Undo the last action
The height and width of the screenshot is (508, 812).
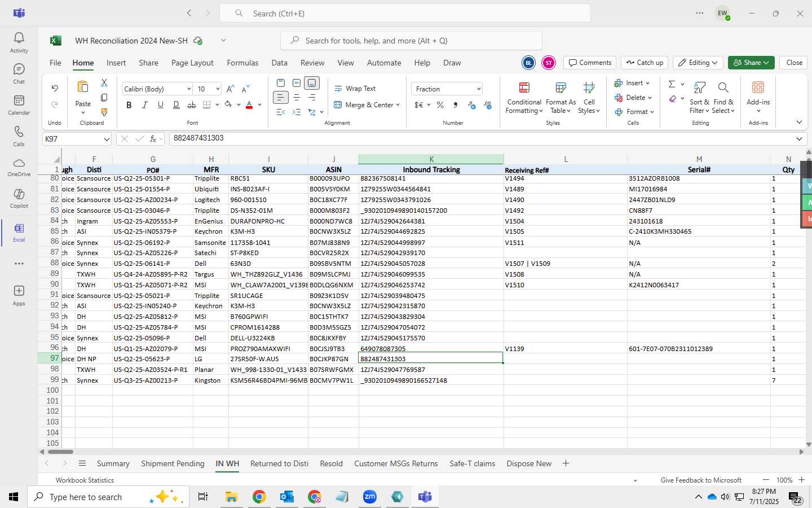(x=55, y=88)
